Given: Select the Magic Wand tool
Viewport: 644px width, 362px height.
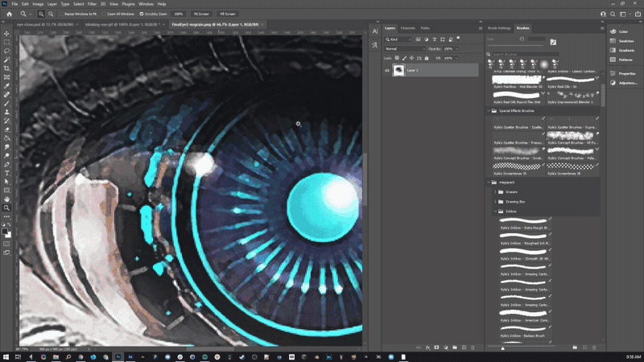Looking at the screenshot, I should 6,60.
